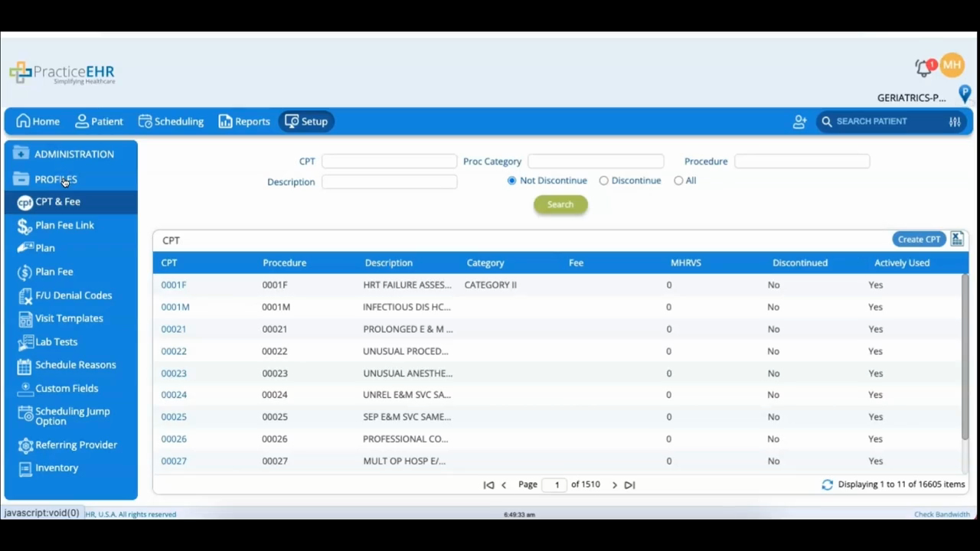Go to first page icon

[488, 485]
